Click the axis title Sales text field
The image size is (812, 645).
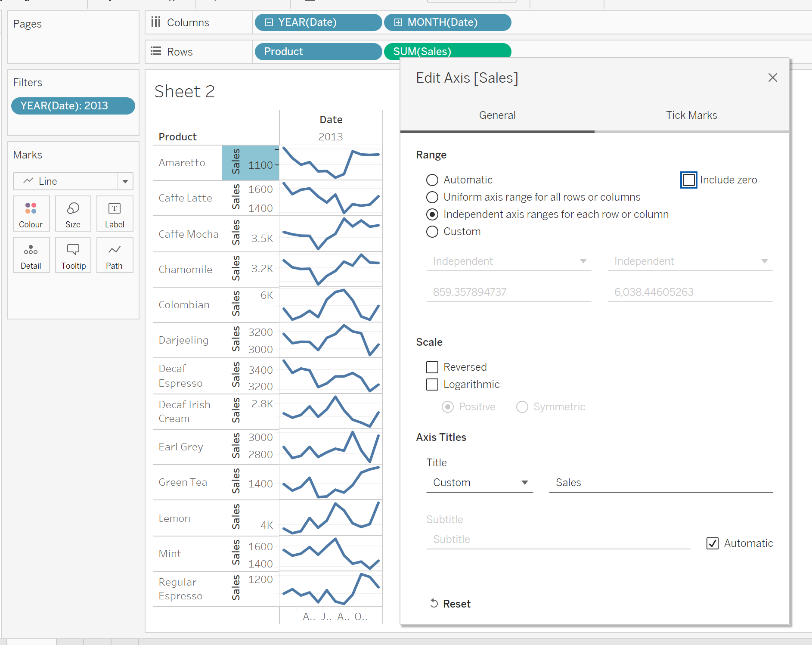click(x=660, y=483)
